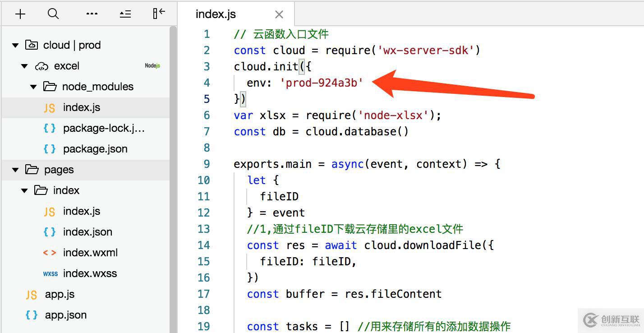Select the cloud | prod root folder
This screenshot has height=333, width=644.
click(x=72, y=45)
